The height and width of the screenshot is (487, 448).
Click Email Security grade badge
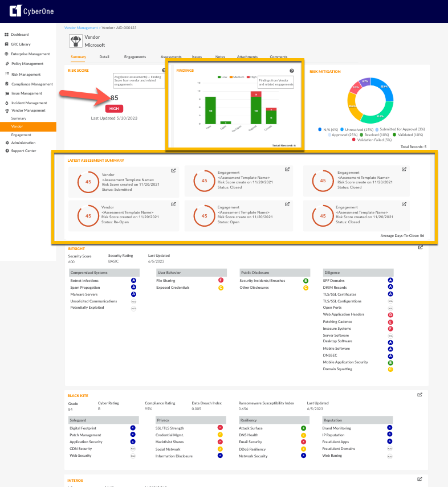(303, 442)
